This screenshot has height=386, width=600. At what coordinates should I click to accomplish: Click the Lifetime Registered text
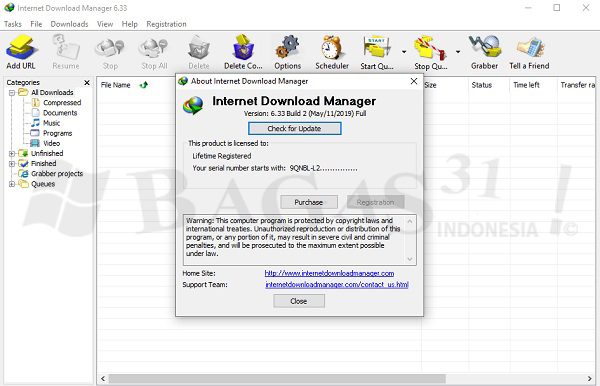[222, 156]
